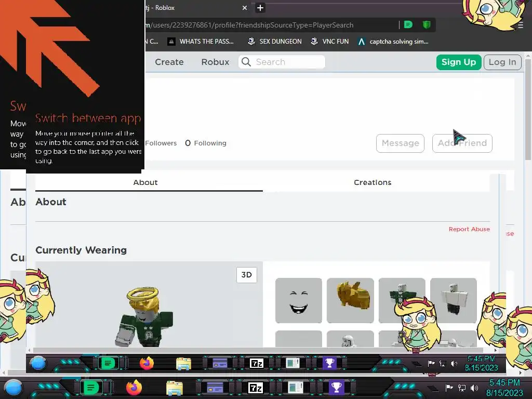Open Firefox on outer bottom taskbar
Screen dimensions: 532x399
(x=134, y=388)
